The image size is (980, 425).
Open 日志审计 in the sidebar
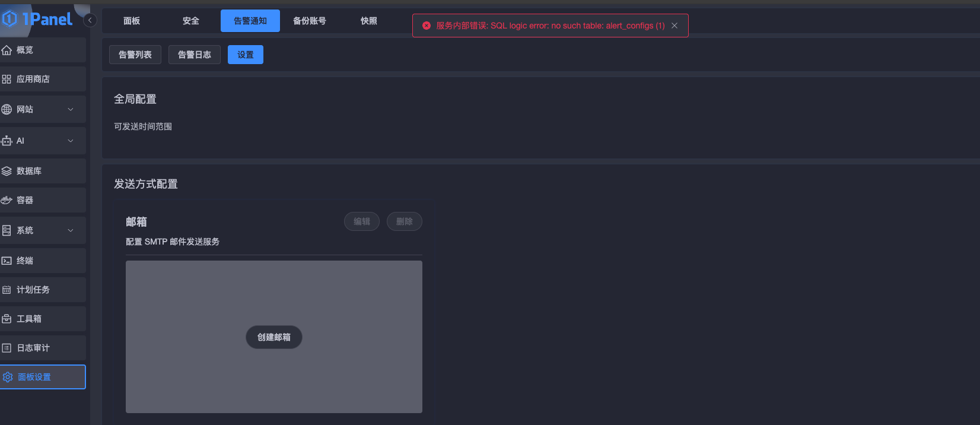[33, 348]
